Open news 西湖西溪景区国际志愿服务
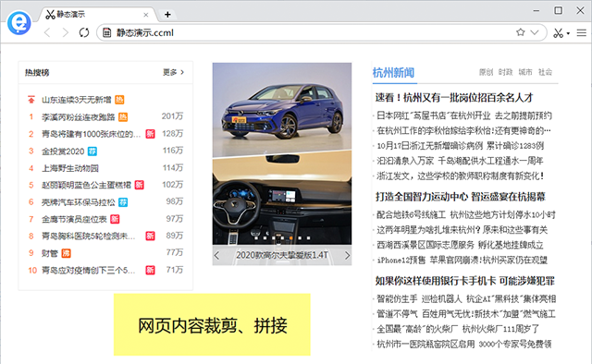The height and width of the screenshot is (364, 592). click(460, 245)
